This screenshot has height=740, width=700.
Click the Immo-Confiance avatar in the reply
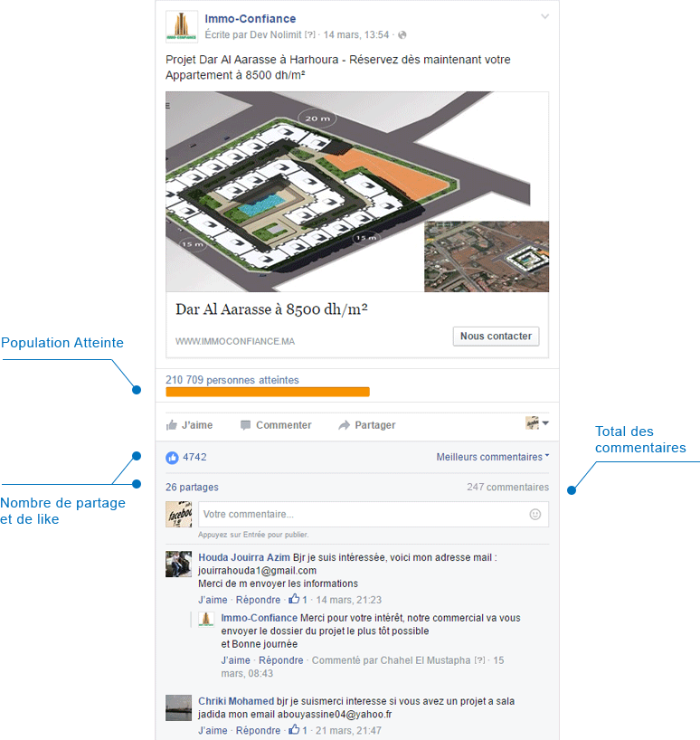pos(206,619)
